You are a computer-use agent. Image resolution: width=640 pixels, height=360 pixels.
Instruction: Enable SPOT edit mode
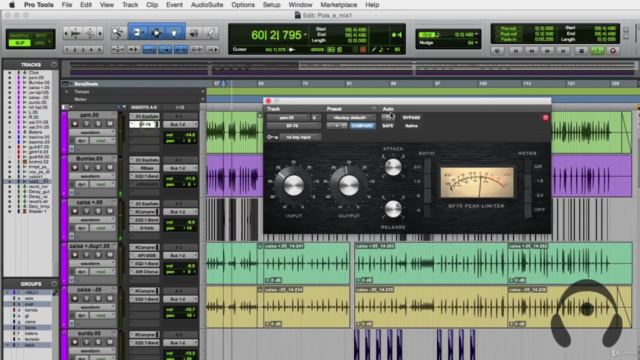point(41,36)
